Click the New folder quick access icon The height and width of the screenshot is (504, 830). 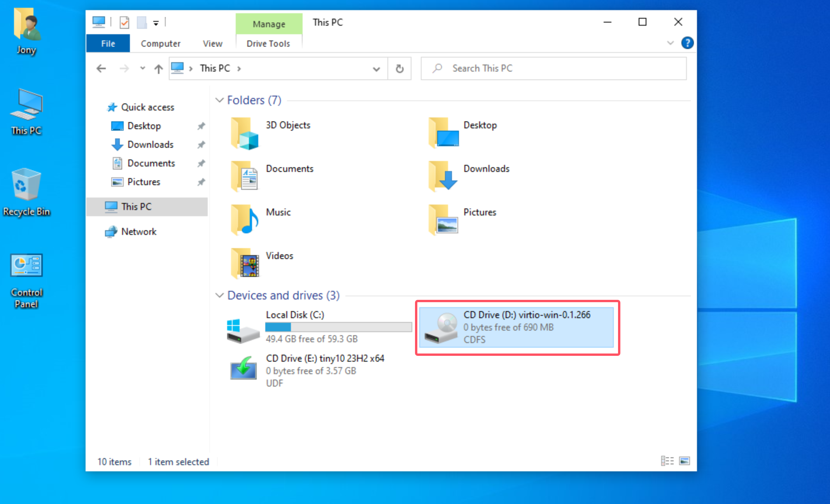(142, 23)
